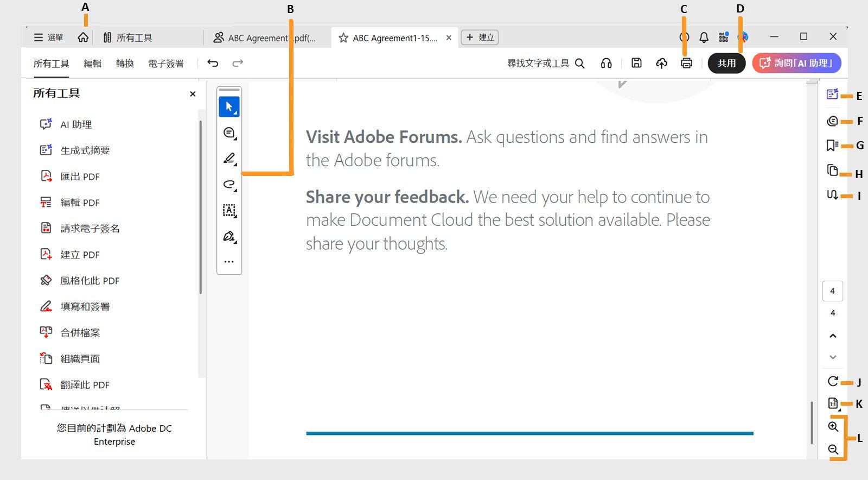
Task: Switch to the ABC Agreement.pdf tab
Action: click(265, 37)
